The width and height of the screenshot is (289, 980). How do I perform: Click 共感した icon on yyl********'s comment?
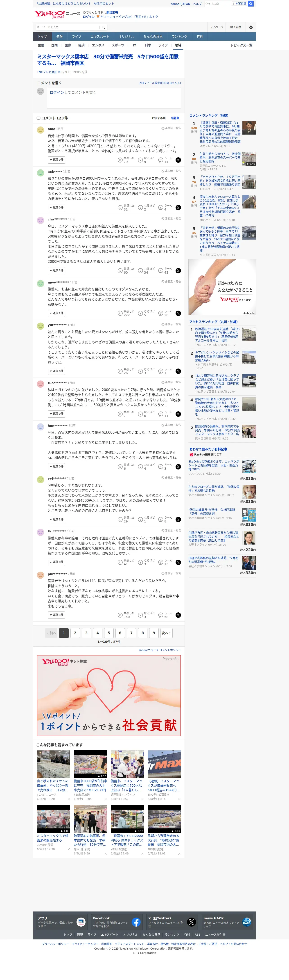[120, 519]
